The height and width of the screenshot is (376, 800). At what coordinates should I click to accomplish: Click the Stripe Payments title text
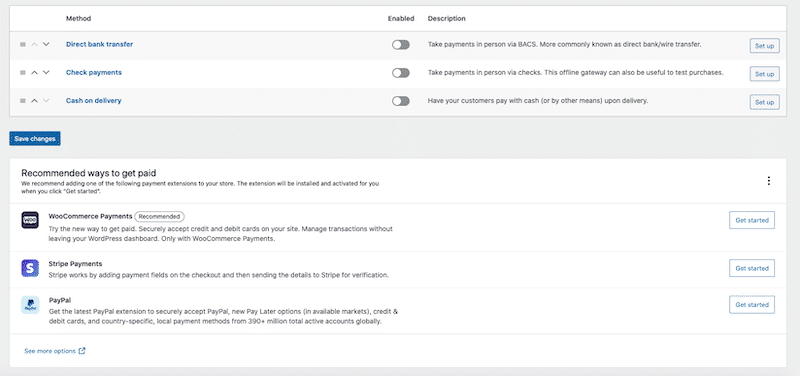click(x=76, y=264)
